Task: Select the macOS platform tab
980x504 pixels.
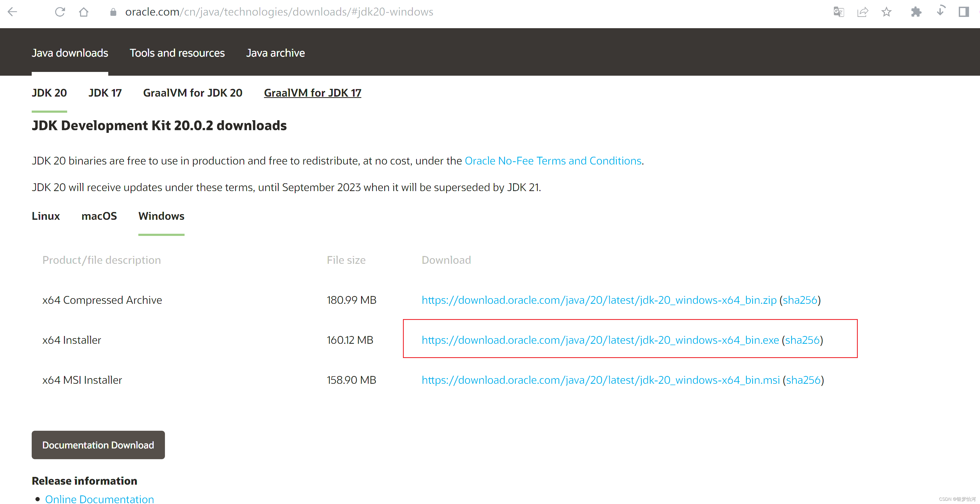Action: click(99, 216)
